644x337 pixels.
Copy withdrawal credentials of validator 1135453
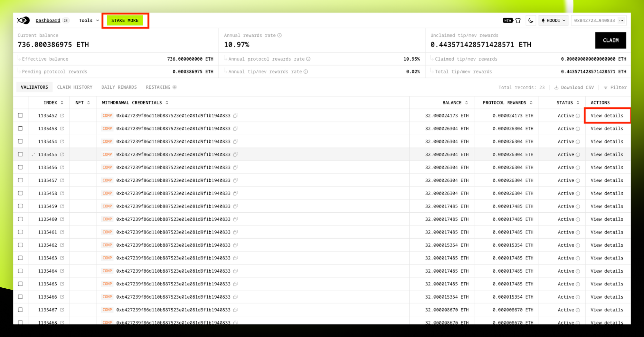(x=235, y=129)
